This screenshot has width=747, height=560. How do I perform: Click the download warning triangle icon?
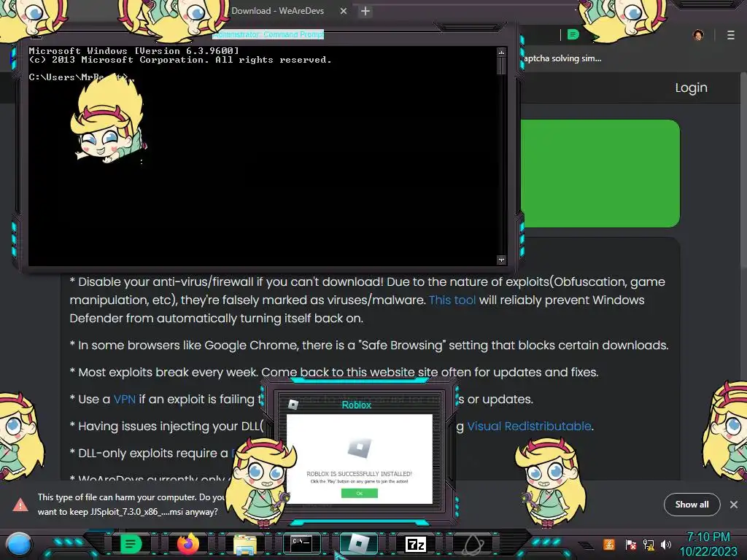click(20, 505)
